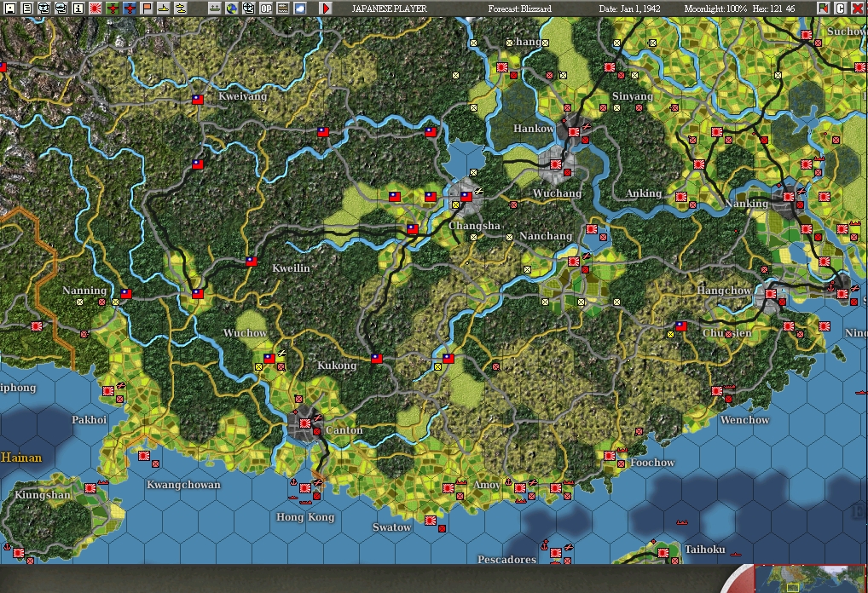
Task: Click the 'Forecast: Blizzard' status text
Action: click(x=520, y=9)
